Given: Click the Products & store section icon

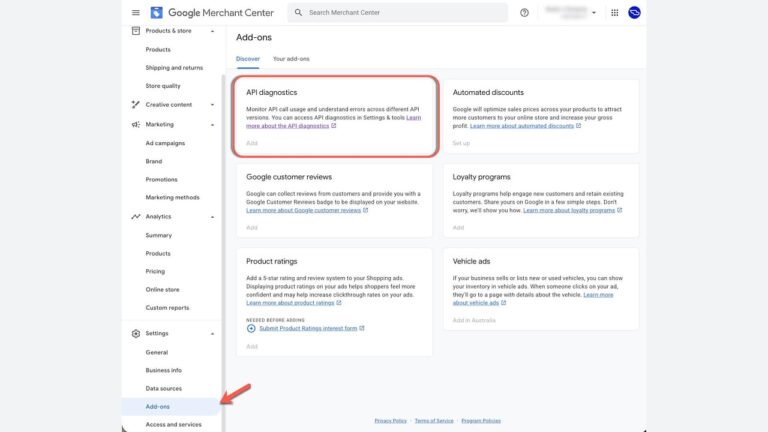Looking at the screenshot, I should point(136,31).
